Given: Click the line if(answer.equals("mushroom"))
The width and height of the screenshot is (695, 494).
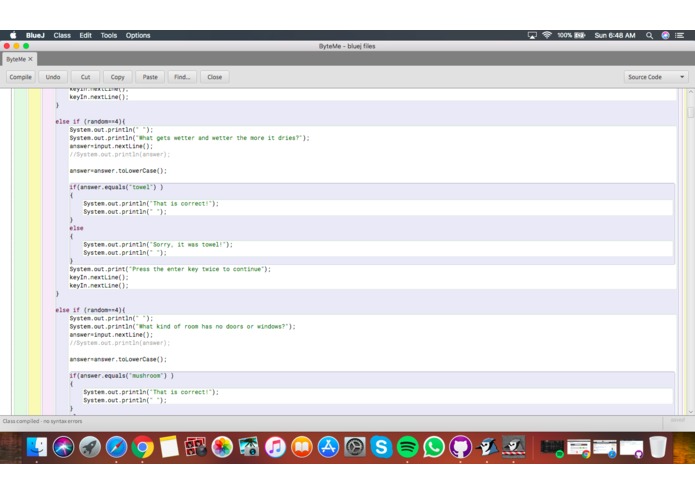Looking at the screenshot, I should [121, 375].
